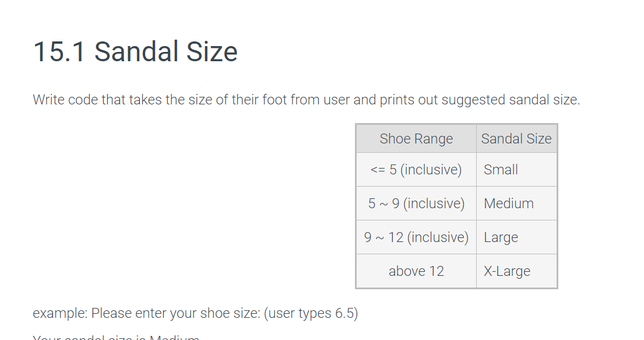Click the partially visible line at the page bottom
644x340 pixels.
tap(117, 337)
